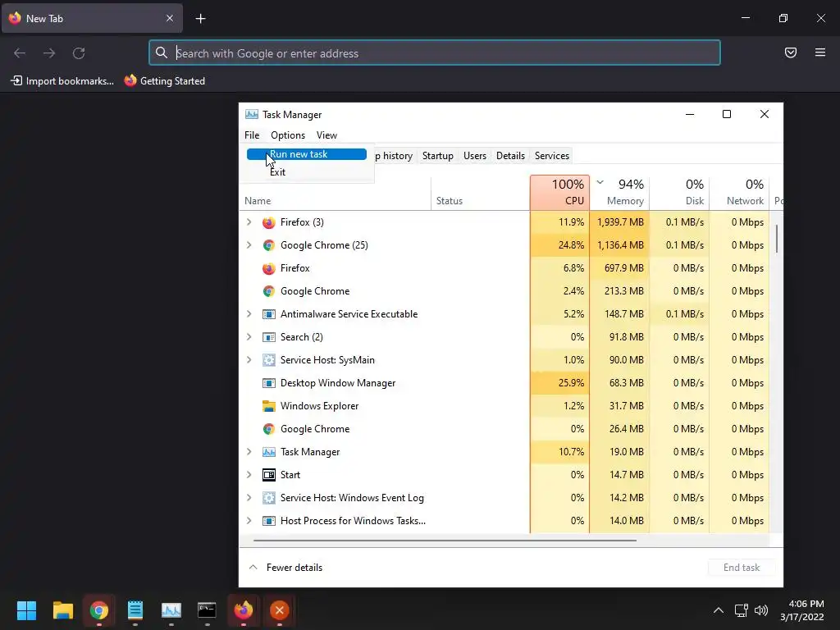Expand Service Host: Windows Event Log row
The width and height of the screenshot is (840, 630).
click(x=249, y=498)
